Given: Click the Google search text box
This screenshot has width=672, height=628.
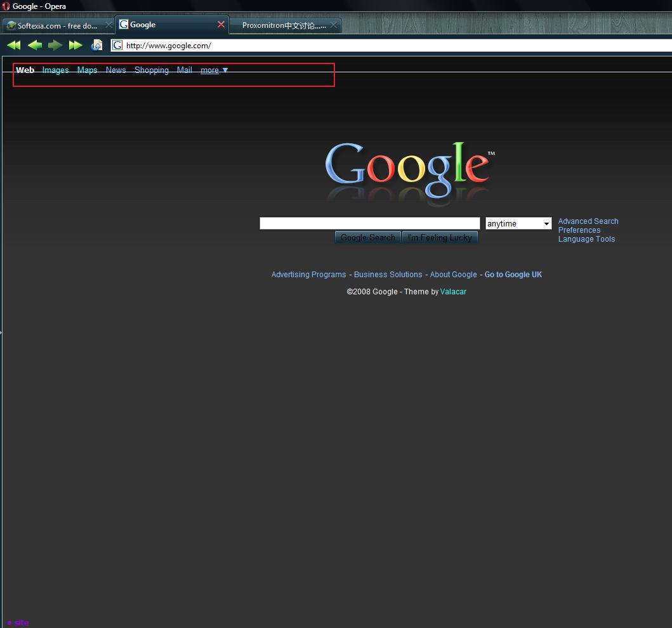Looking at the screenshot, I should tap(369, 223).
